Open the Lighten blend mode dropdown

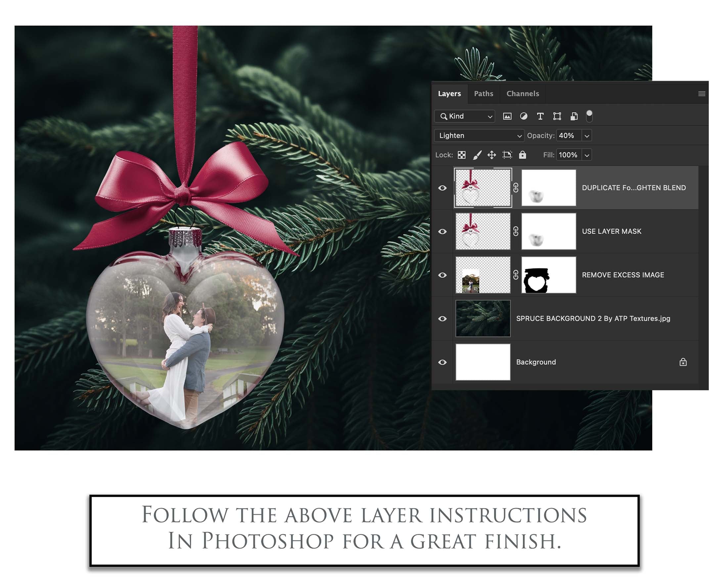[x=479, y=136]
